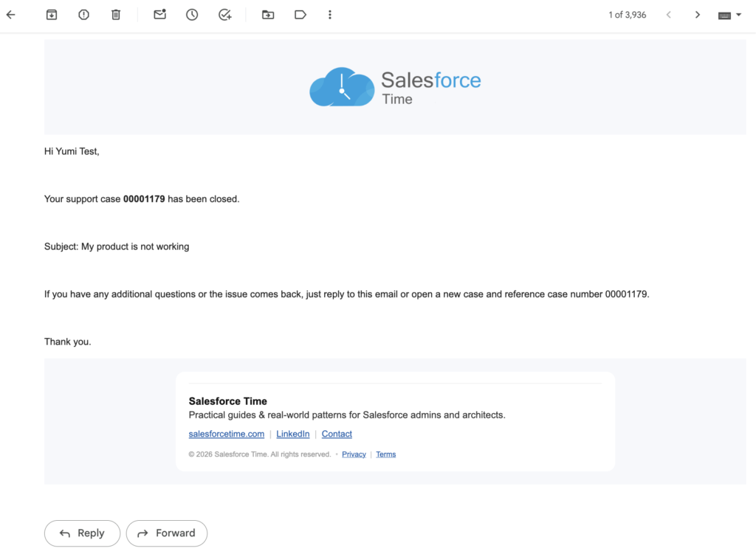This screenshot has height=554, width=756.
Task: Apply a label to this email
Action: pos(300,14)
